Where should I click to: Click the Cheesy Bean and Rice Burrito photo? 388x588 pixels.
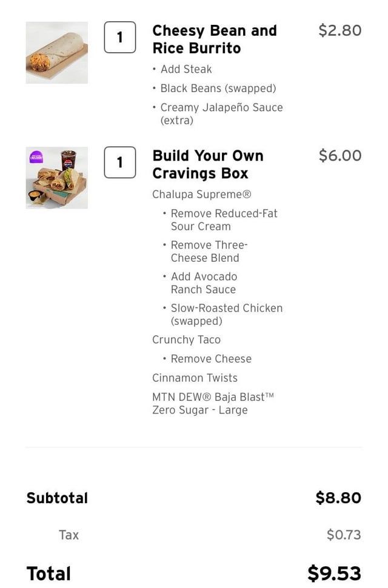pyautogui.click(x=56, y=53)
